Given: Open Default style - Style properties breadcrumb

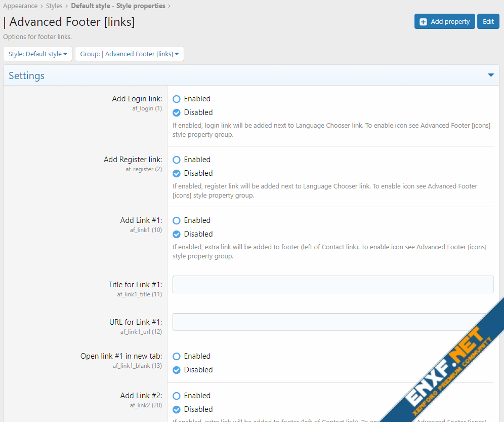Looking at the screenshot, I should 118,6.
